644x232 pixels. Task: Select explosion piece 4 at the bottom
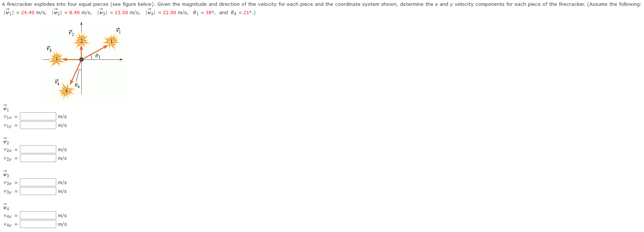tap(66, 90)
